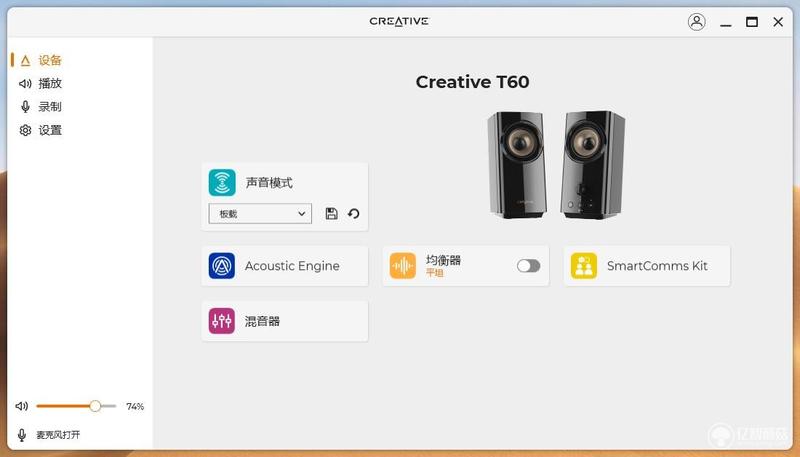The width and height of the screenshot is (800, 457).
Task: Open the 混音器 mixer card
Action: pos(285,321)
